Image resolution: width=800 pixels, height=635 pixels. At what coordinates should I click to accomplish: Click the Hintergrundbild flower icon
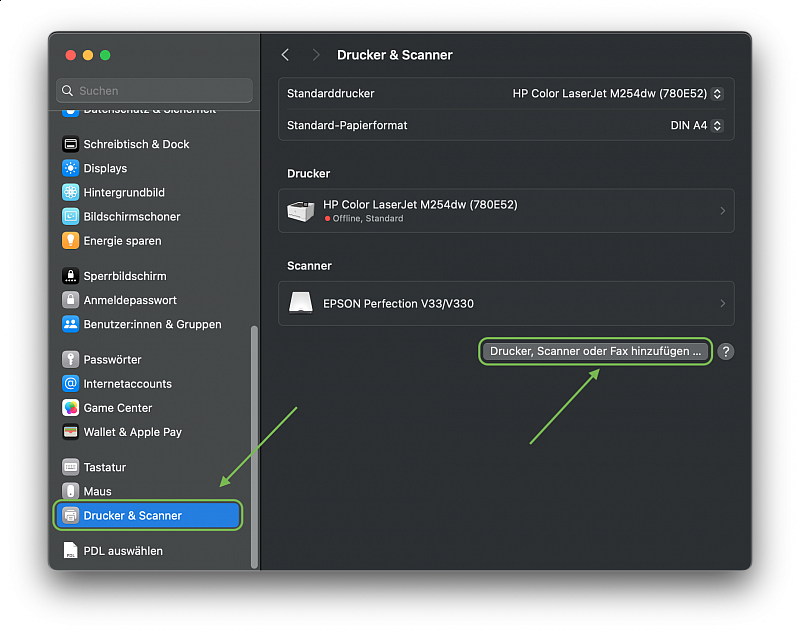coord(70,192)
